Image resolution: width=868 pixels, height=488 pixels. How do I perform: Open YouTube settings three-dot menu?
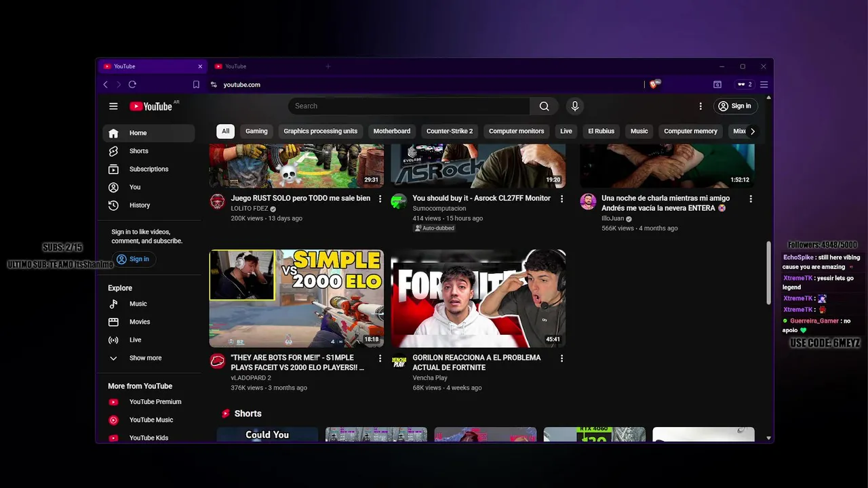tap(701, 106)
